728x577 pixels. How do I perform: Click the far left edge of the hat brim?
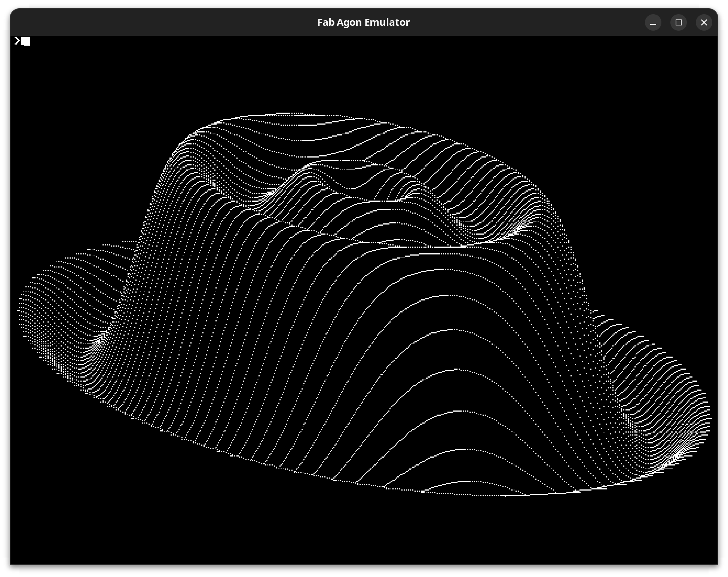[19, 311]
